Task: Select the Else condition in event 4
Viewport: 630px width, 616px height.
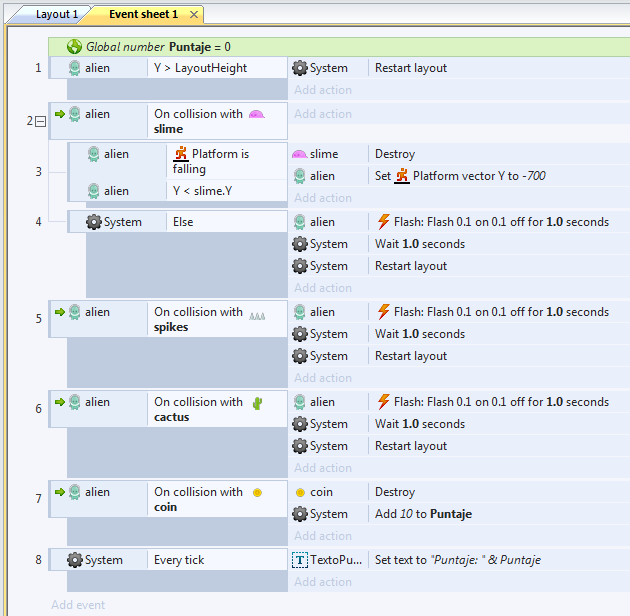Action: coord(183,222)
